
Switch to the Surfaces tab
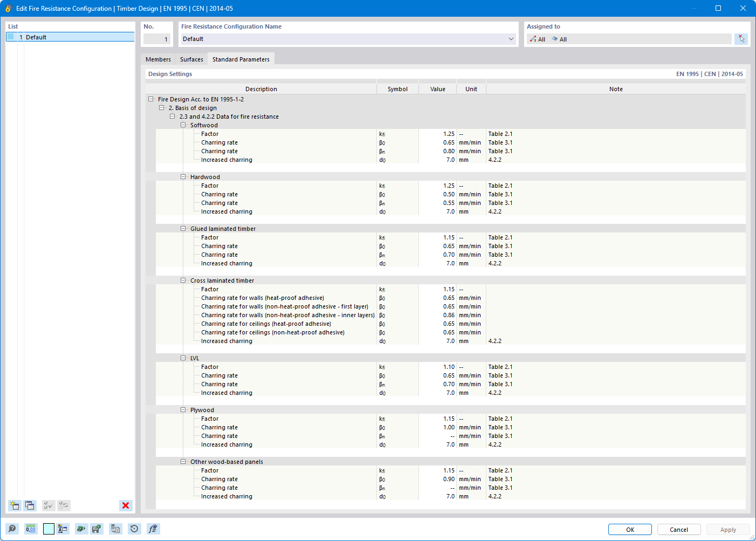click(191, 59)
